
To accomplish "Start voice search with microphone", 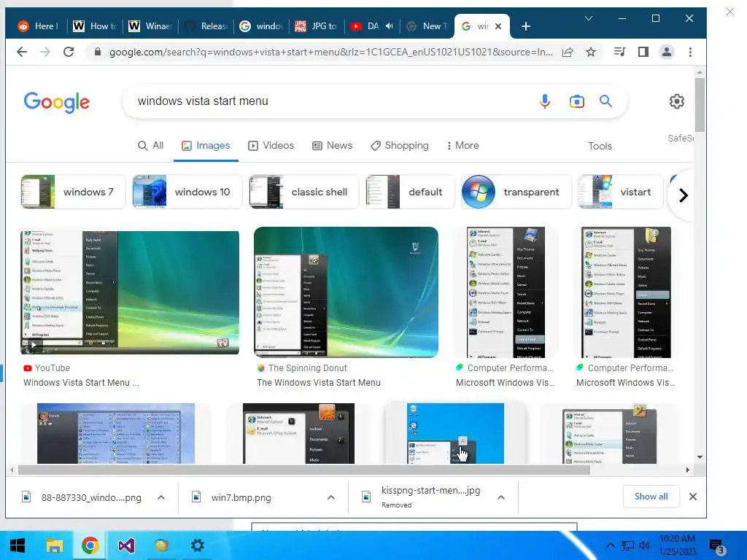I will point(545,101).
